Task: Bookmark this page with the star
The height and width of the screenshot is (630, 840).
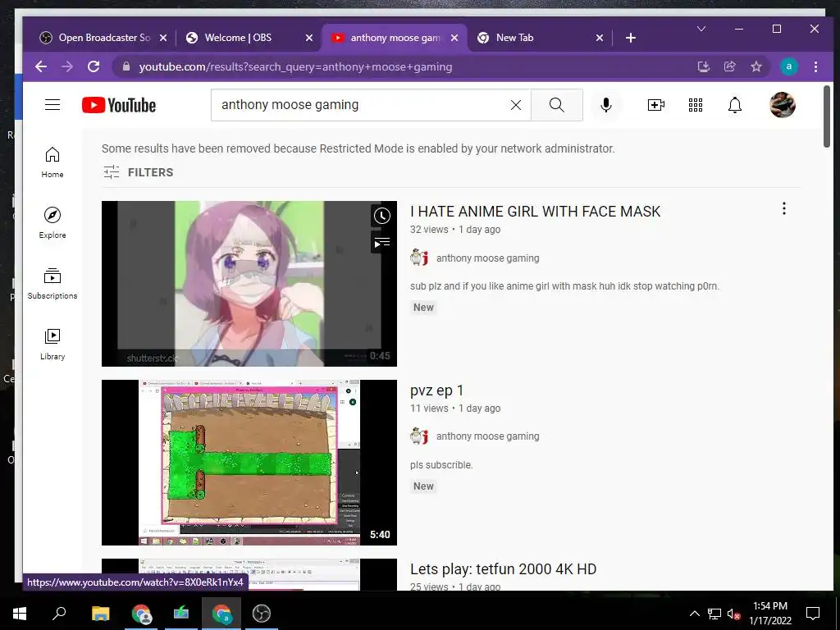Action: click(x=756, y=66)
